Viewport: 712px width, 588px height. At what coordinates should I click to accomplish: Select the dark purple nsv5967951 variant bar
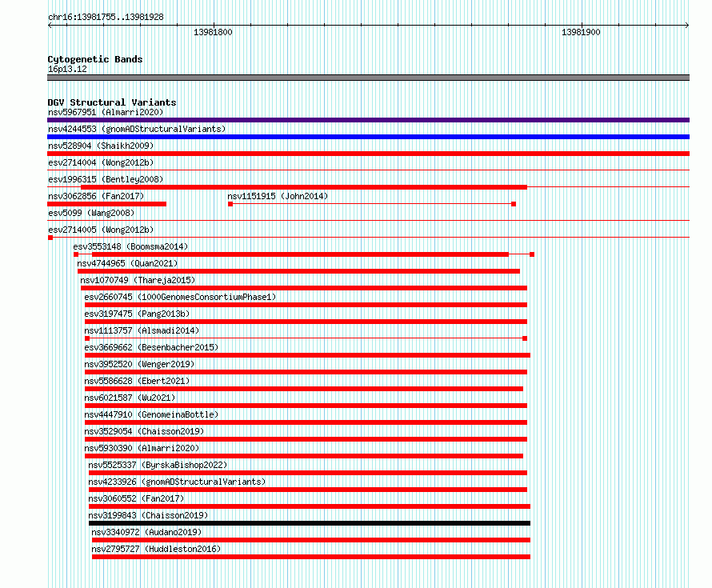pyautogui.click(x=368, y=120)
